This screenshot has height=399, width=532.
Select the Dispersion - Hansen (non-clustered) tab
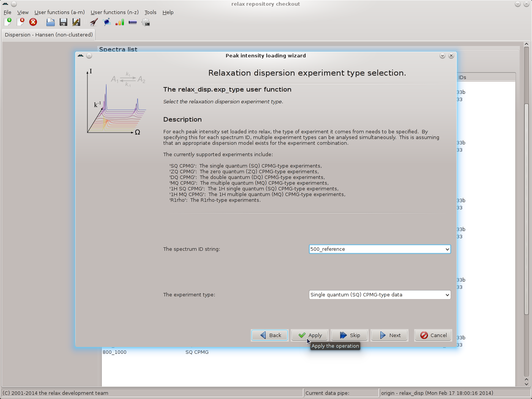(49, 35)
